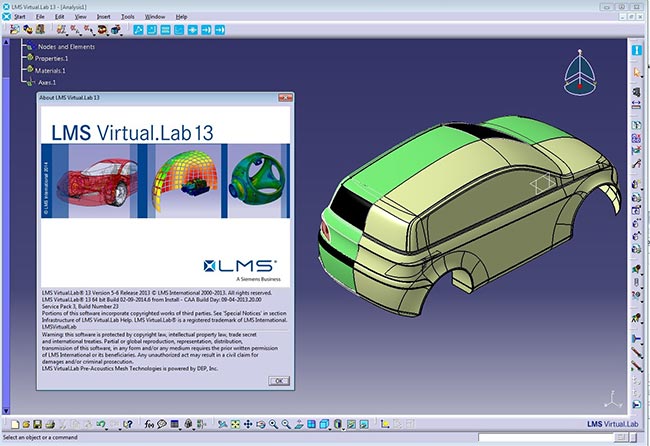This screenshot has height=446, width=650.
Task: Open the Formula f(x) tool
Action: coord(149,424)
